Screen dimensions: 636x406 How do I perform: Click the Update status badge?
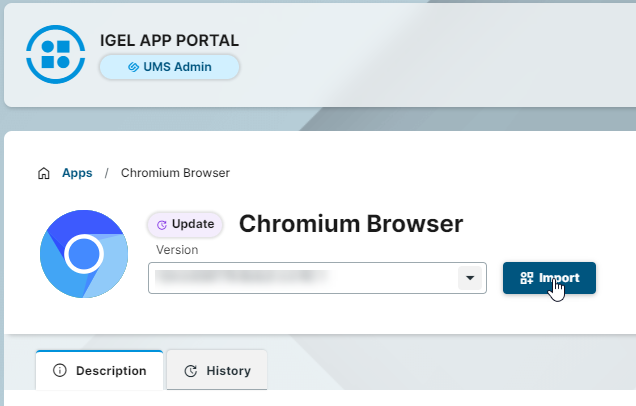coord(186,225)
